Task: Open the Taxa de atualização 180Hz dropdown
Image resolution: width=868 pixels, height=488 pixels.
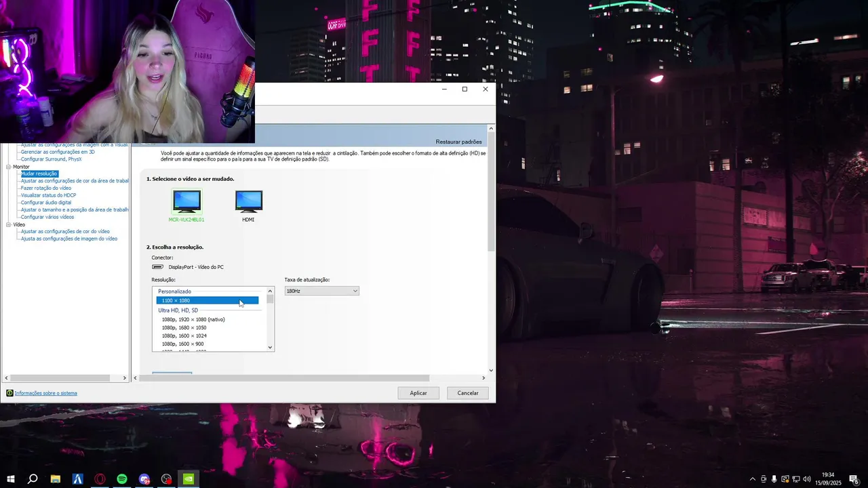Action: [x=321, y=291]
